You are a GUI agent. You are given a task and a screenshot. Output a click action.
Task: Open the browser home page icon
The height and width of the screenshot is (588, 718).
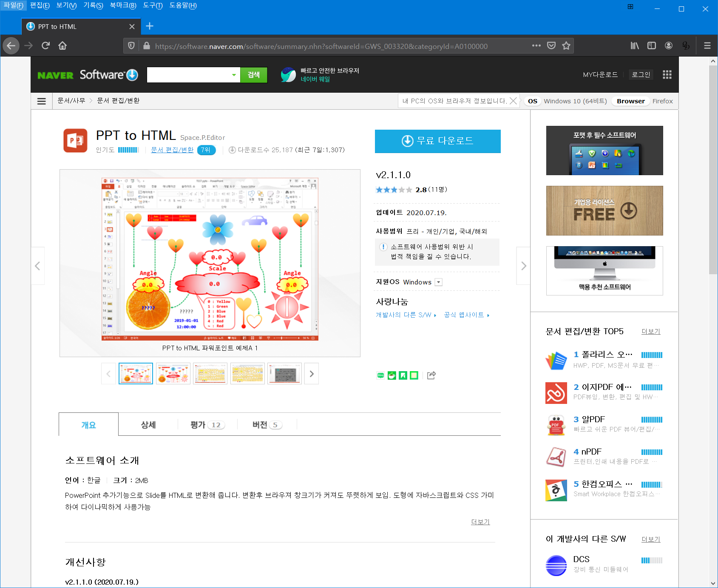62,45
